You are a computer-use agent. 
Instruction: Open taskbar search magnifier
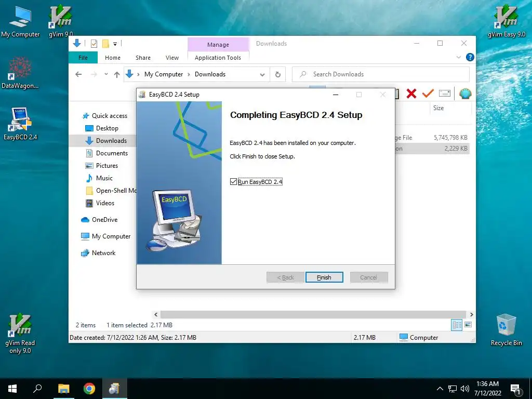(37, 389)
